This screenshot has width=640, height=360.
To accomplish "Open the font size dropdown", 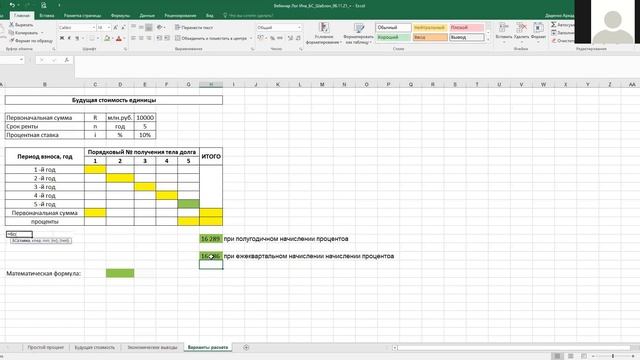I will coord(109,27).
